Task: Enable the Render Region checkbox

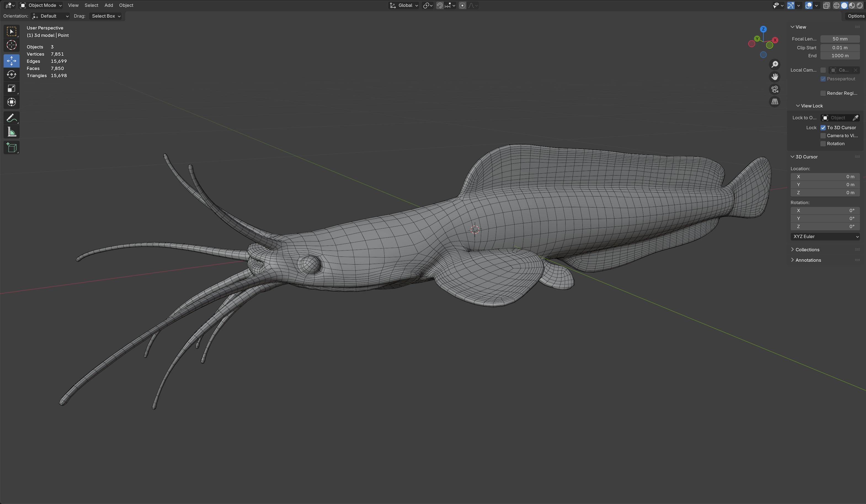Action: [823, 93]
